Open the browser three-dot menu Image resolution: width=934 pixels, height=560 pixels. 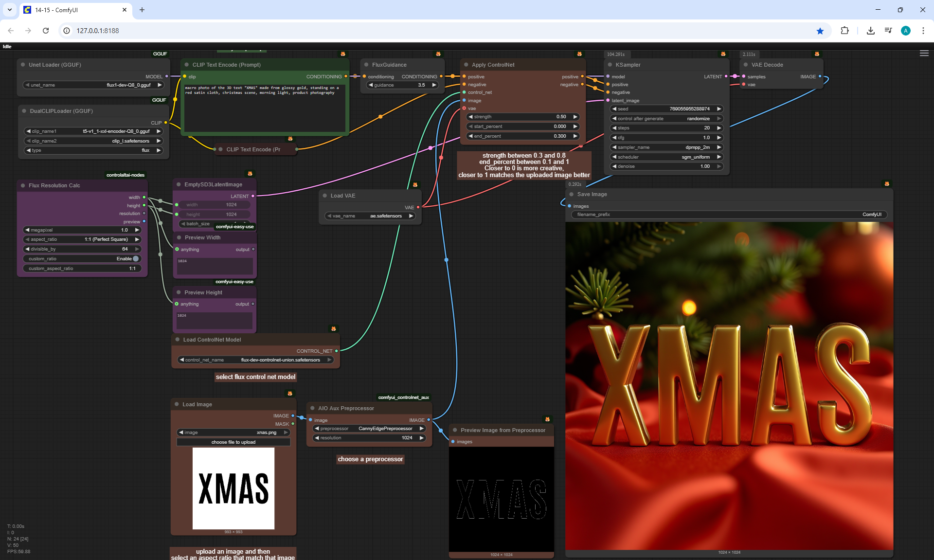(x=923, y=31)
